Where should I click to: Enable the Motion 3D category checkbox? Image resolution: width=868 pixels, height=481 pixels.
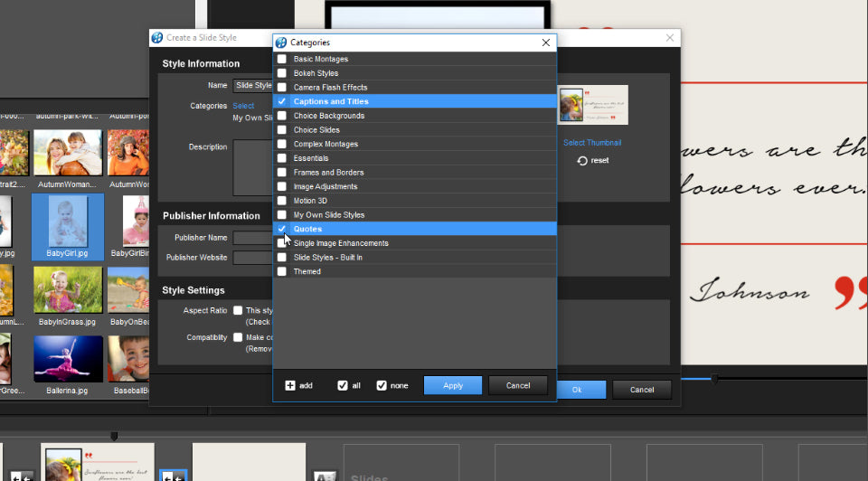[282, 201]
